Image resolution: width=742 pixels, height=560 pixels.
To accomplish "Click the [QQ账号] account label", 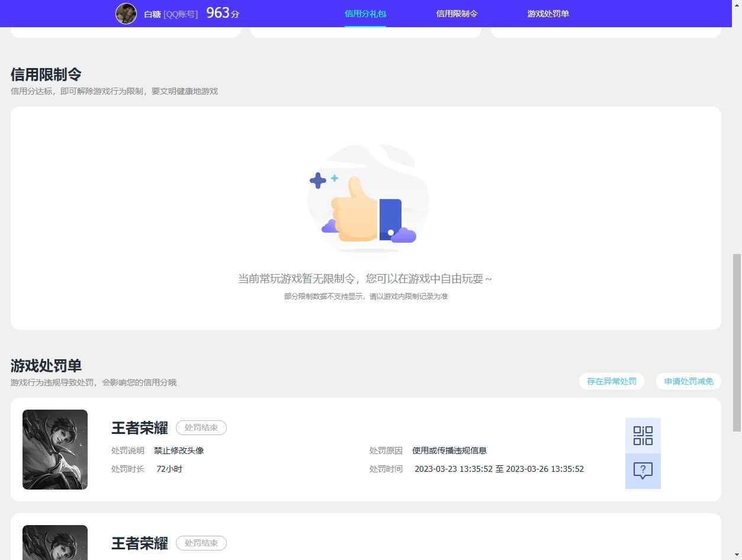I will click(182, 14).
